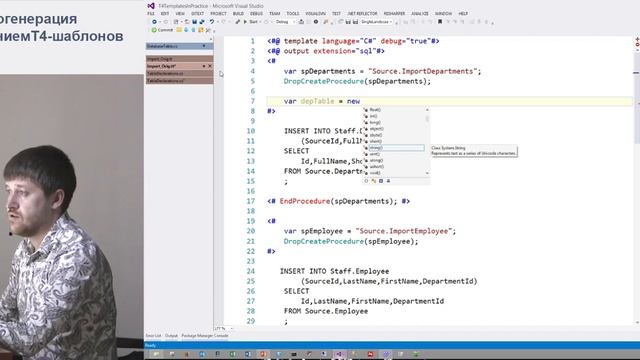The image size is (640, 360).
Task: Click the Ready status bar text
Action: pyautogui.click(x=150, y=345)
